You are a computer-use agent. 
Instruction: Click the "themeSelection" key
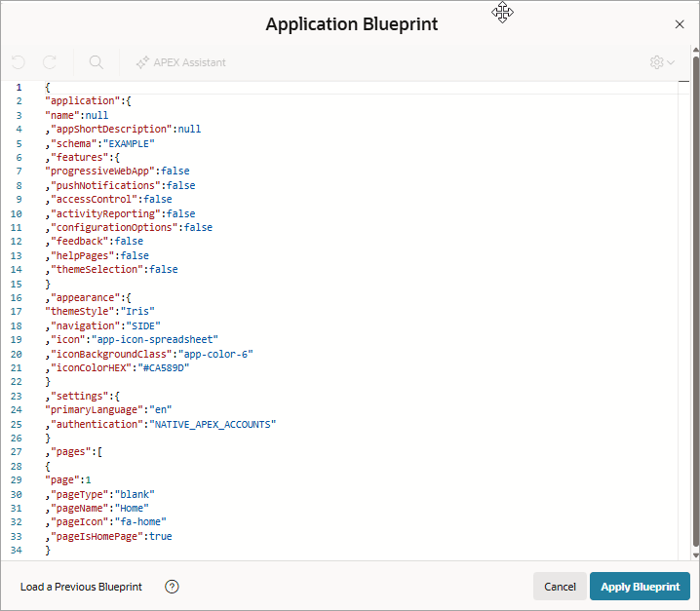coord(97,269)
